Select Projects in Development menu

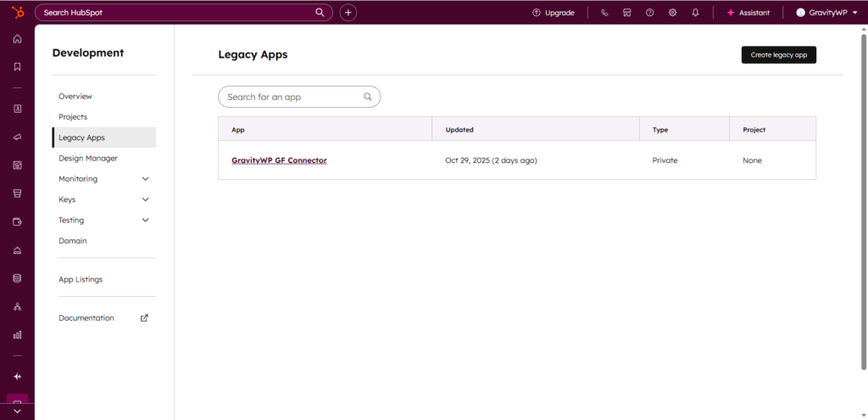click(x=73, y=117)
